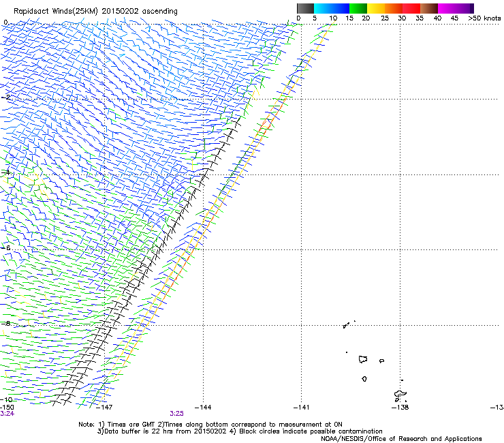Click the 'Times are GMT' note line

[x=210, y=425]
